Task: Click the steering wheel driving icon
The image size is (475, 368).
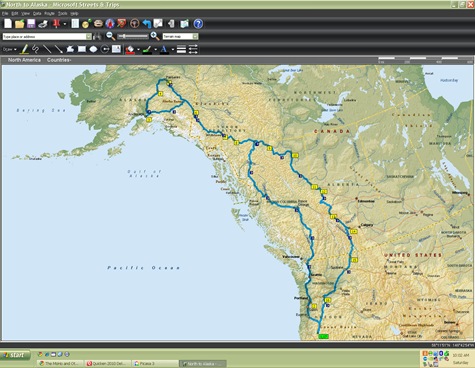Action: [134, 24]
